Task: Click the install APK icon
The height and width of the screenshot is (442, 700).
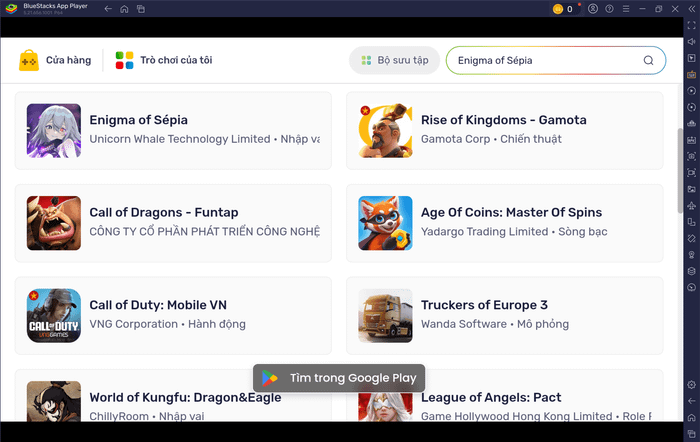Action: coord(692,140)
